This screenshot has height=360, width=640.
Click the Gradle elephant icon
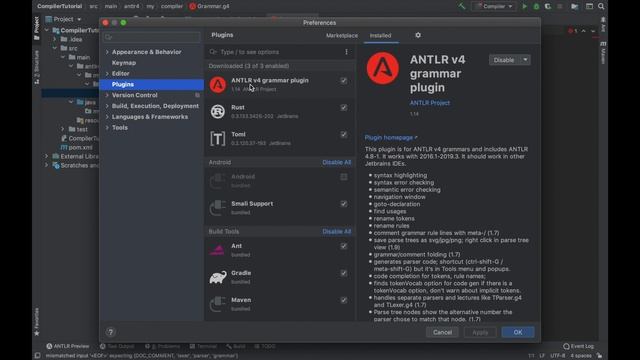tap(218, 277)
